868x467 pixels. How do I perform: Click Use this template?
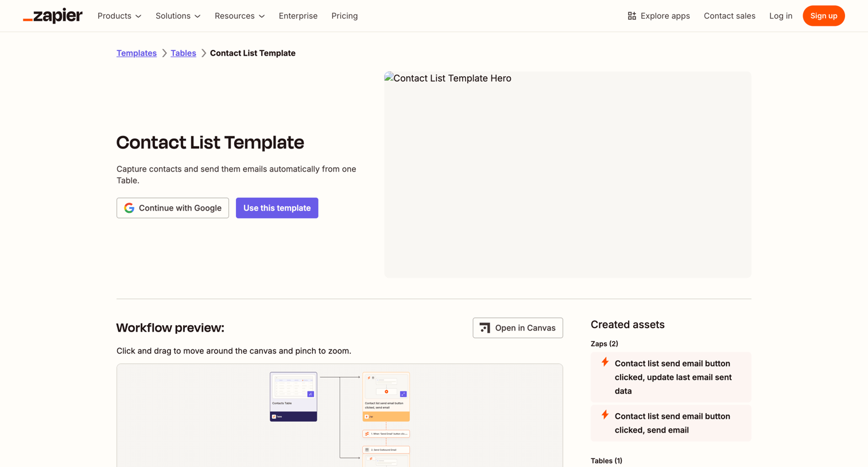click(277, 208)
